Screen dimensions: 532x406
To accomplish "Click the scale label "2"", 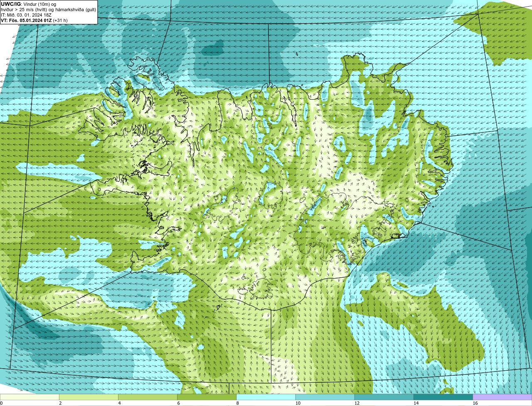I will pyautogui.click(x=60, y=403).
